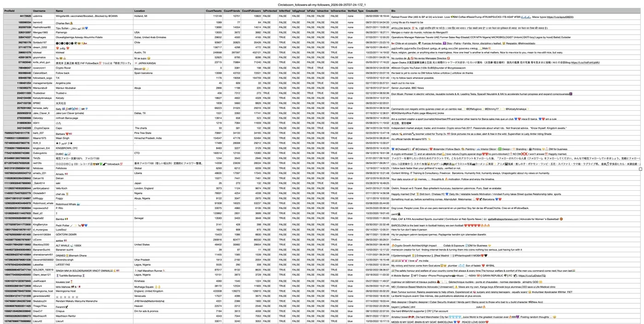Click the username cell KetzalyAmakaya
This screenshot has width=644, height=324.
(x=42, y=98)
